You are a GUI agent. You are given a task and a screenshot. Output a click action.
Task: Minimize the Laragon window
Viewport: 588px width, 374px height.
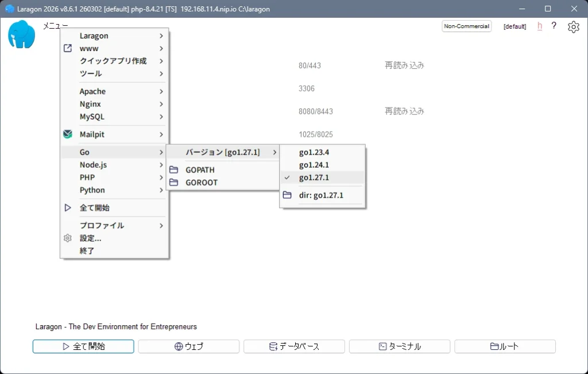(522, 9)
